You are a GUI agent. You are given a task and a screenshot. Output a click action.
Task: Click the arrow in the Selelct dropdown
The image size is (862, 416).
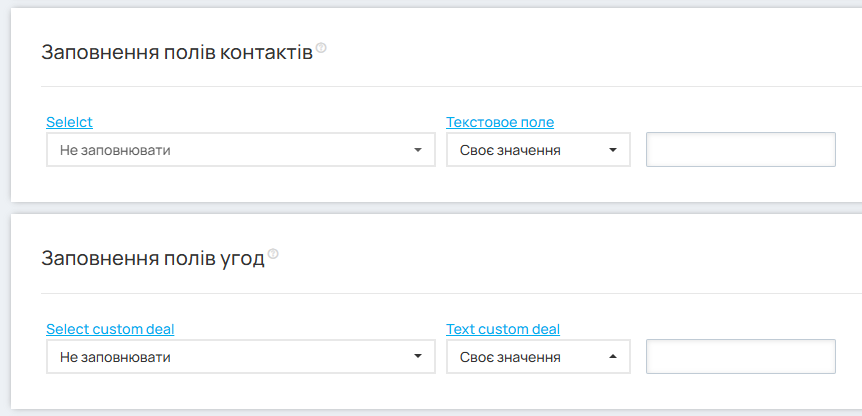point(418,151)
